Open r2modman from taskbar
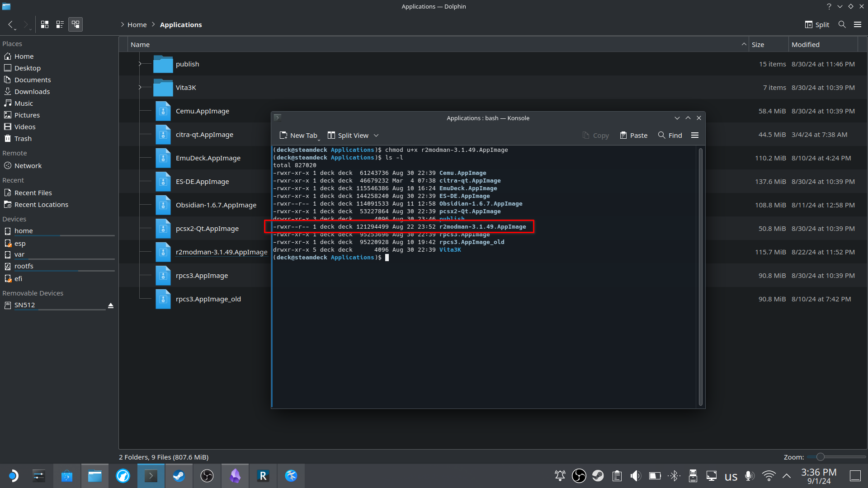The image size is (868, 488). tap(263, 476)
